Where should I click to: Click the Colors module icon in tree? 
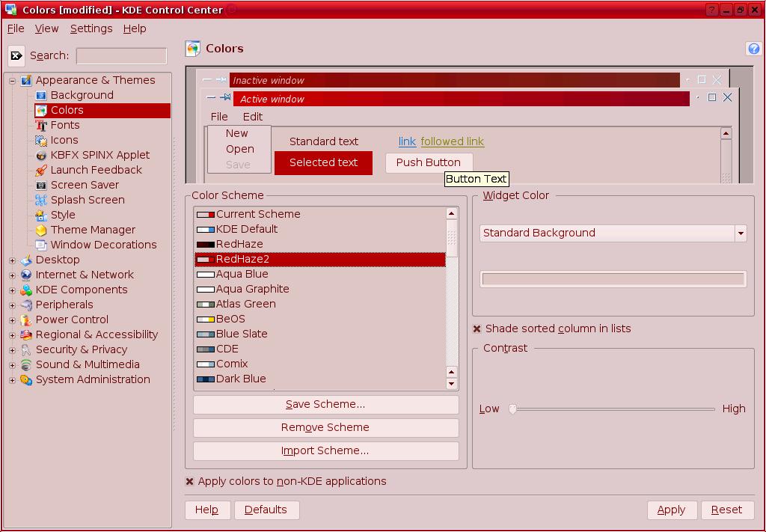[41, 111]
